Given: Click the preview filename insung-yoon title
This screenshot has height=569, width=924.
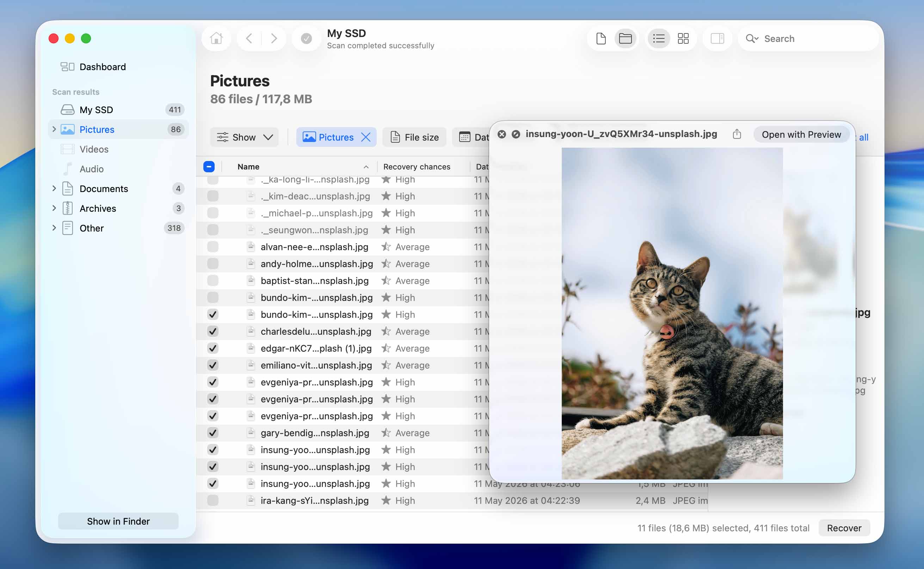Looking at the screenshot, I should (x=621, y=134).
